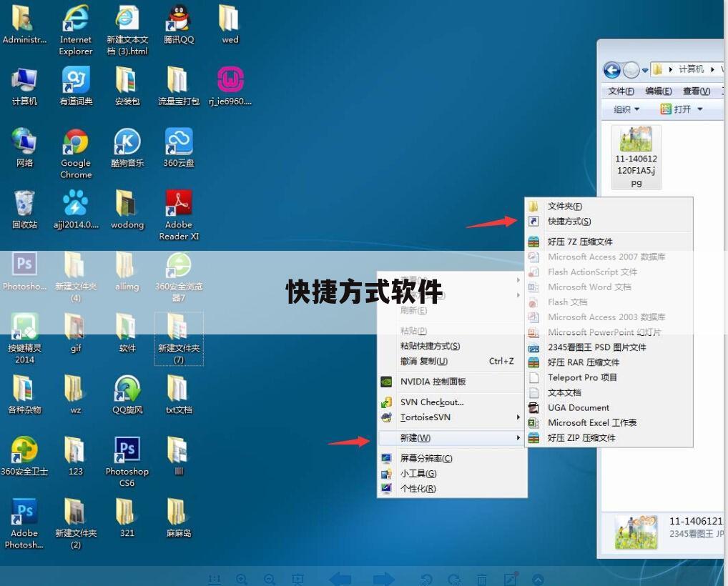The image size is (728, 586).
Task: Open the navigation history dropdown arrow
Action: pos(645,71)
